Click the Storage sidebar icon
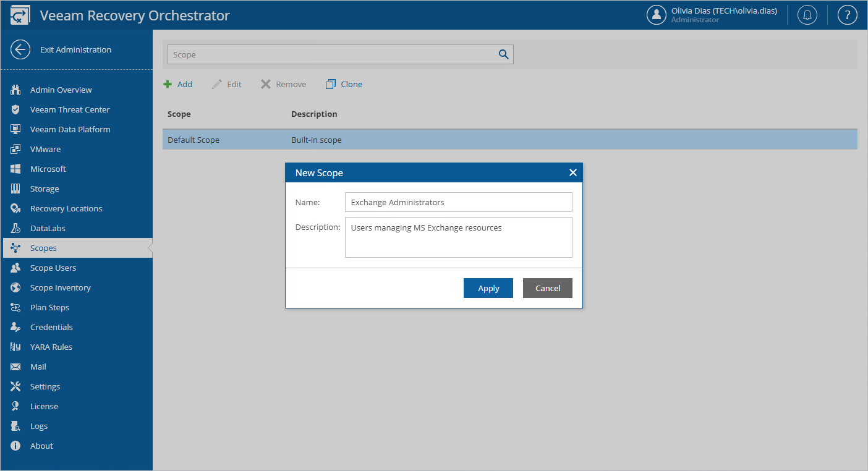The image size is (868, 471). 16,189
